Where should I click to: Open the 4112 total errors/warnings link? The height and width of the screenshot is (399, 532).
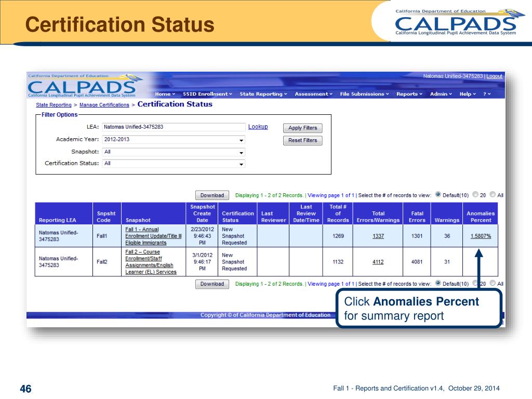pyautogui.click(x=378, y=262)
